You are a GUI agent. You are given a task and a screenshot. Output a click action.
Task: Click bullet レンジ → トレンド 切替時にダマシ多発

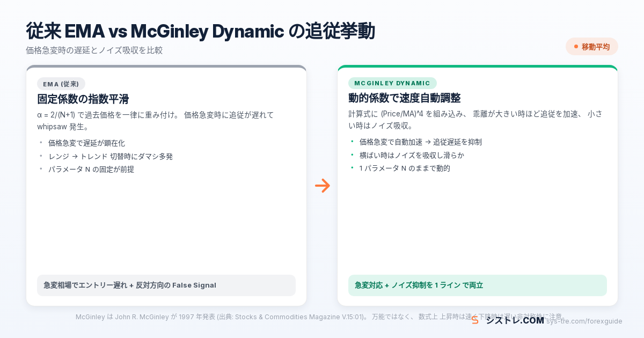111,156
